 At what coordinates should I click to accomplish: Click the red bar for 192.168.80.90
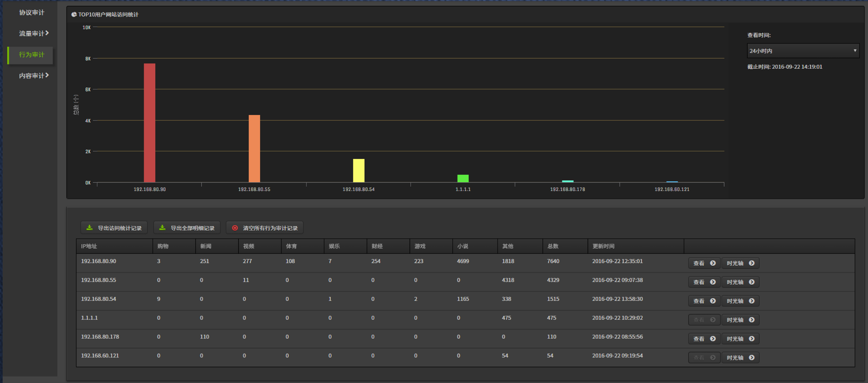150,123
